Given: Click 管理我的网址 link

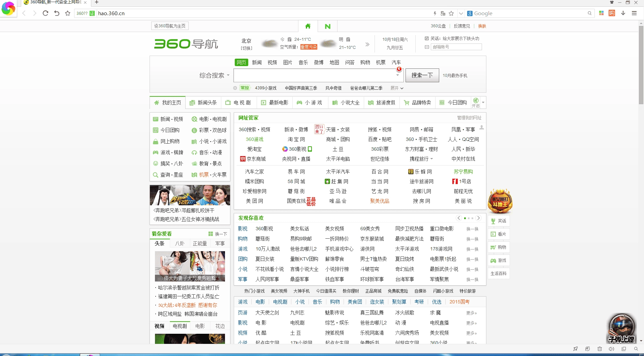Looking at the screenshot, I should [469, 118].
